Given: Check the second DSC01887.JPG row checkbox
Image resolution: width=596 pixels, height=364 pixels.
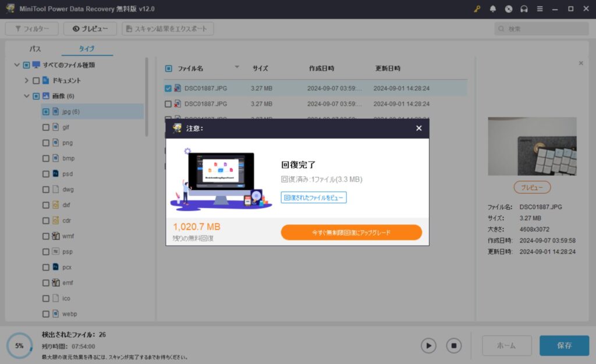Looking at the screenshot, I should [168, 104].
